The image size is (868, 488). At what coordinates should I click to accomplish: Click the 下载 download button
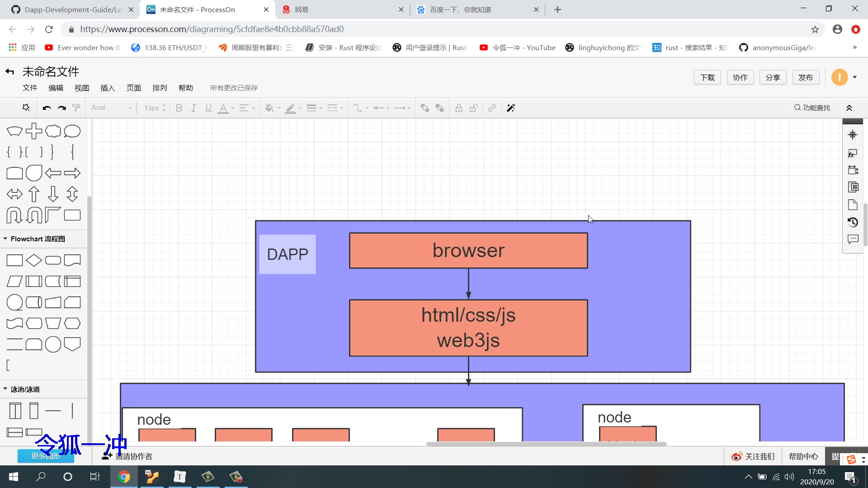click(x=708, y=77)
